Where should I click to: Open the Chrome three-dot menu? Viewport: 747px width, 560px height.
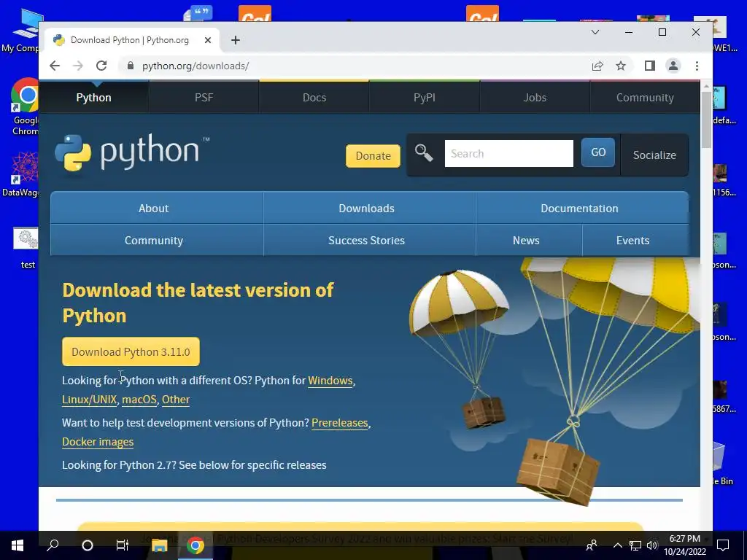(x=697, y=66)
